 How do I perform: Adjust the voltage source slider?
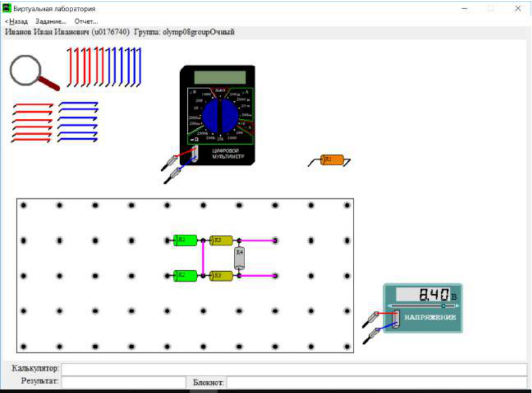point(443,306)
